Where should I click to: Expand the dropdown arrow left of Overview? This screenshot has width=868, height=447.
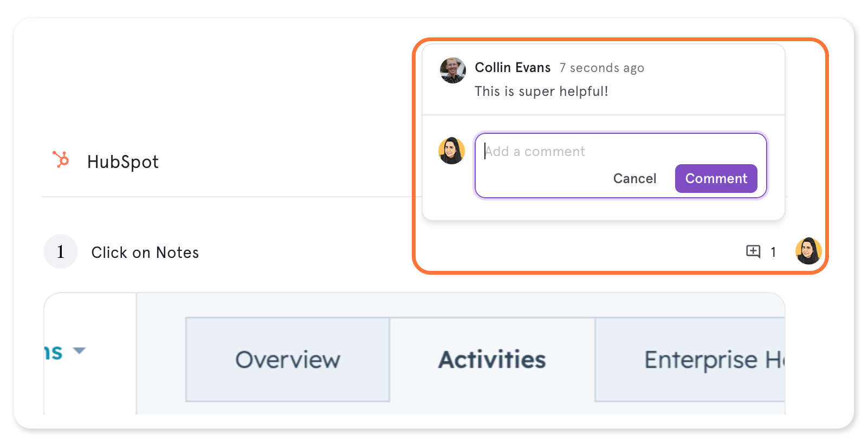click(x=79, y=351)
